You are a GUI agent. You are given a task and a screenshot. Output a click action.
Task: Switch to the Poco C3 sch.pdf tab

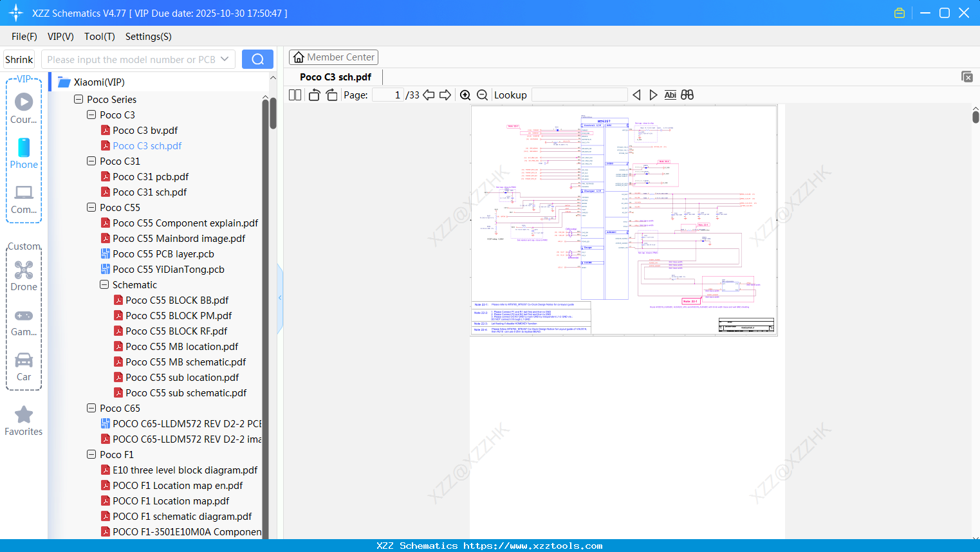click(335, 77)
